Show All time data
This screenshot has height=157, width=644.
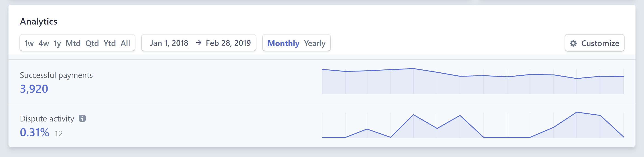(x=125, y=43)
